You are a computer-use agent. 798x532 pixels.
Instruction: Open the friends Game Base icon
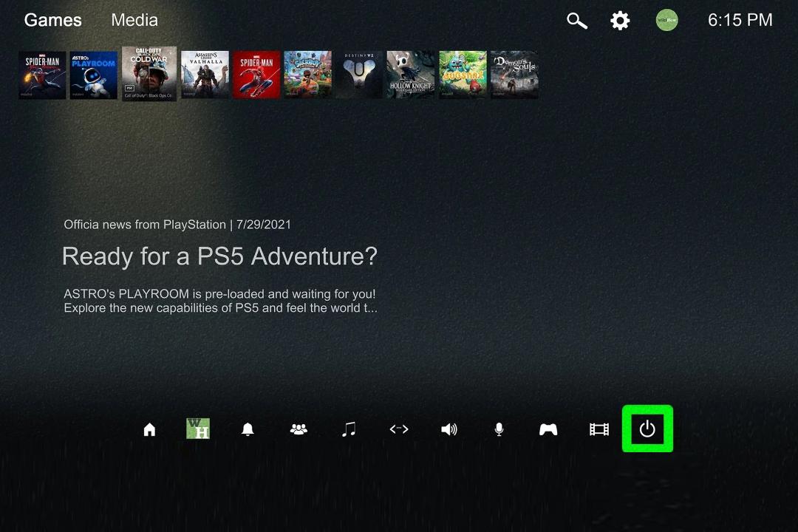click(299, 429)
